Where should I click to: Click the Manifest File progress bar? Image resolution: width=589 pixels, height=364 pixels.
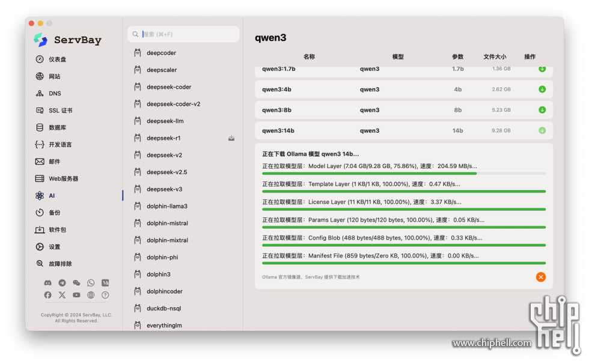[x=404, y=263]
